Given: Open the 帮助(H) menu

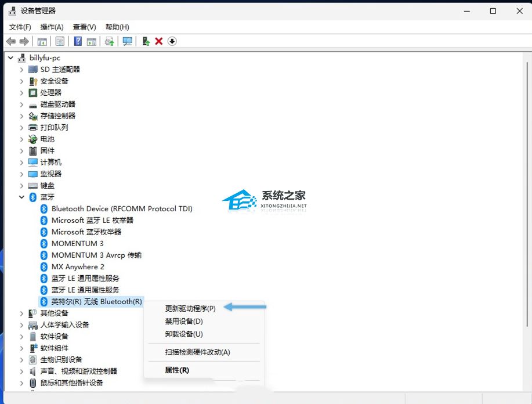Looking at the screenshot, I should 117,27.
